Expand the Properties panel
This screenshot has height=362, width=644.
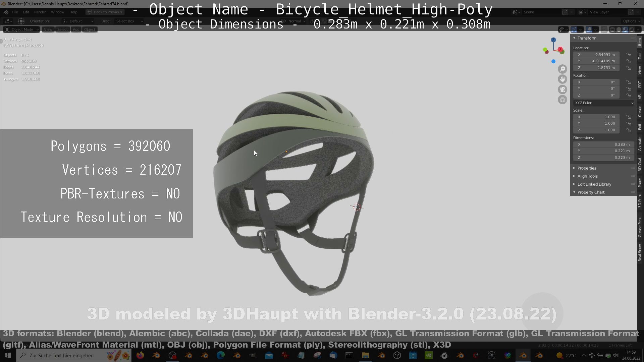click(587, 168)
